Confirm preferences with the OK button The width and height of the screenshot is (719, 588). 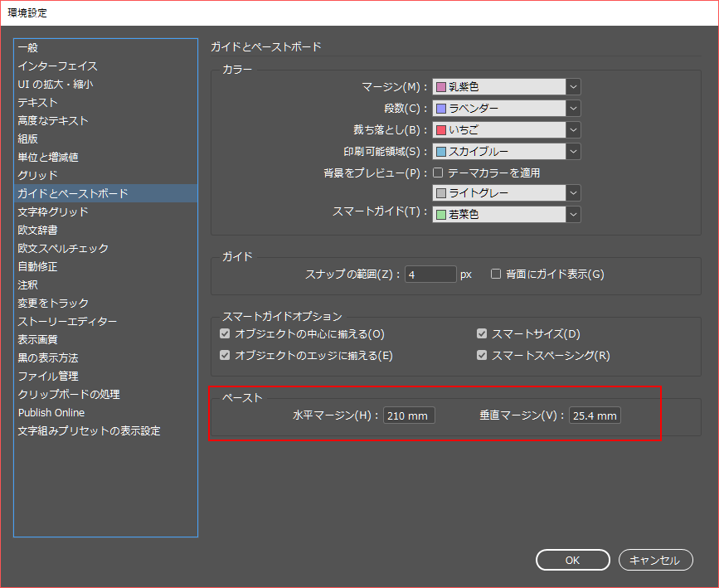(573, 560)
